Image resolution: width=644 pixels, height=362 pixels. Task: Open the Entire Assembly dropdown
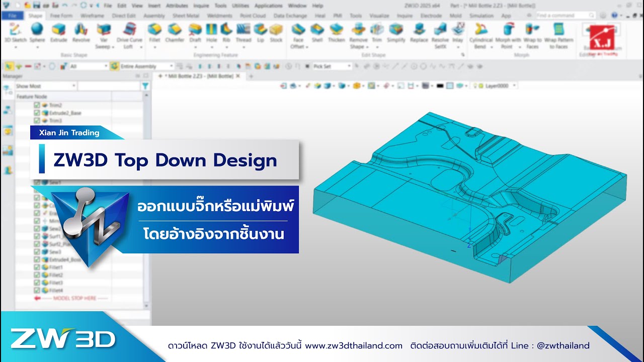tap(147, 66)
